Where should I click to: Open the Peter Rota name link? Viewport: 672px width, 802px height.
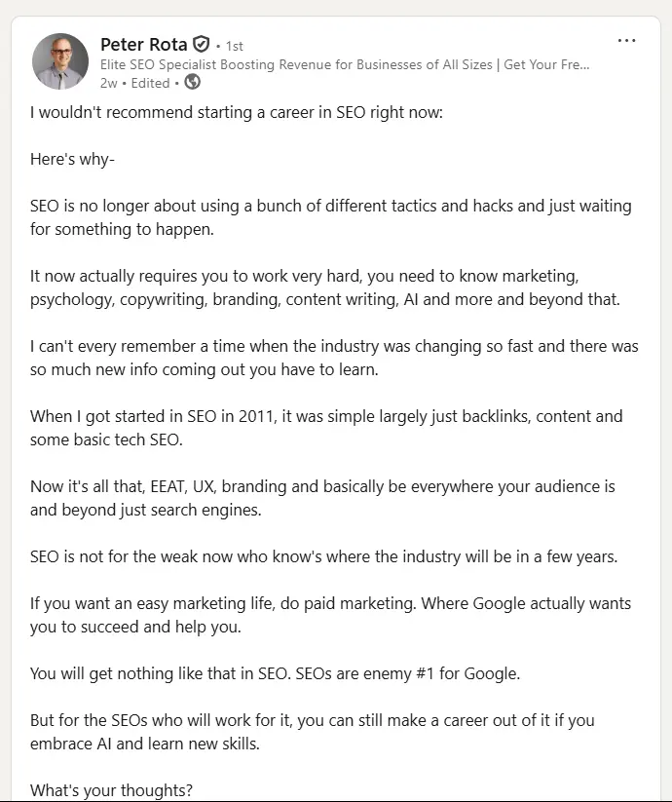pos(143,45)
